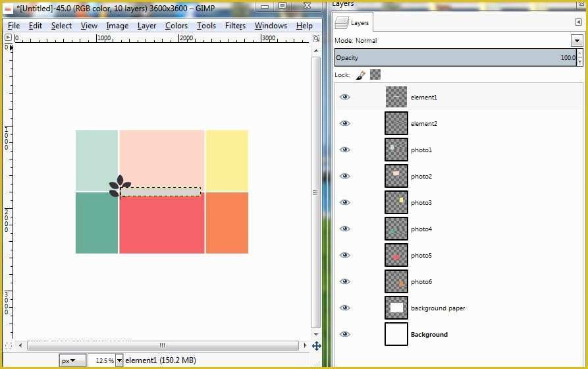
Task: Select the element2 layer thumbnail
Action: (396, 123)
